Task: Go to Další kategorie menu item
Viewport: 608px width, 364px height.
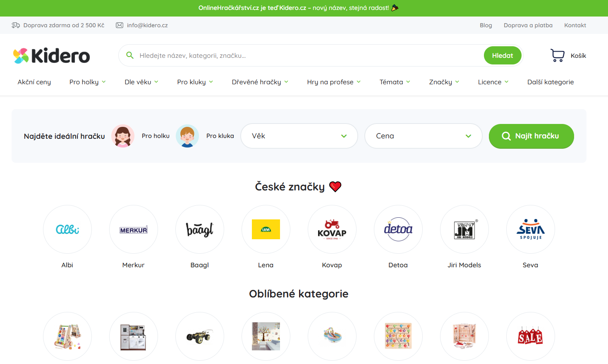Action: pos(550,82)
